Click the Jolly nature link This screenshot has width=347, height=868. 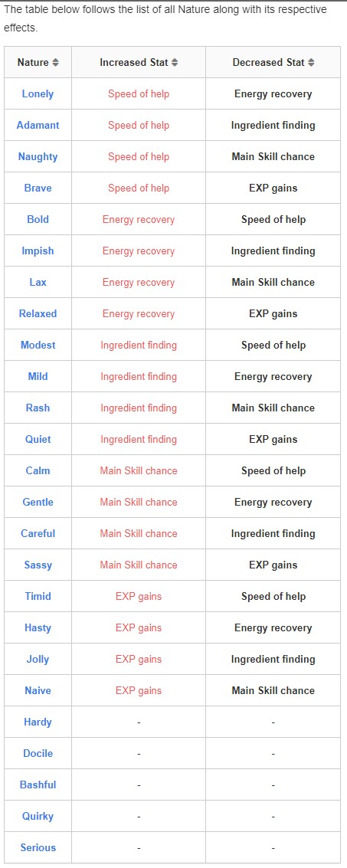pyautogui.click(x=38, y=659)
